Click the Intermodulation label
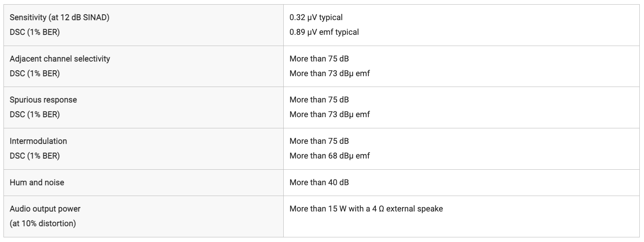644x242 pixels. 38,141
